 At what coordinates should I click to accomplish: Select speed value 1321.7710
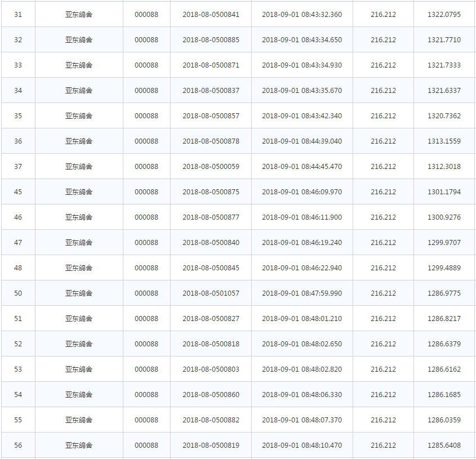[x=444, y=40]
